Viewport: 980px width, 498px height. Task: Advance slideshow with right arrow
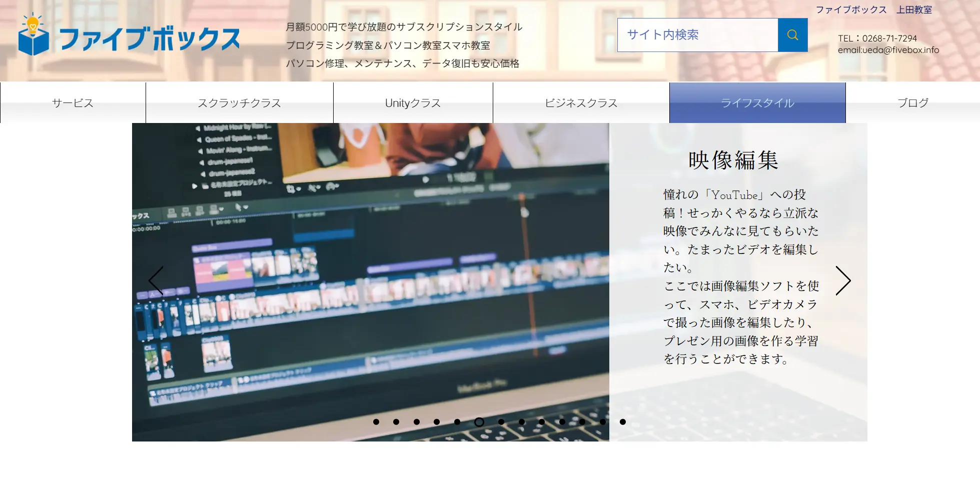843,280
